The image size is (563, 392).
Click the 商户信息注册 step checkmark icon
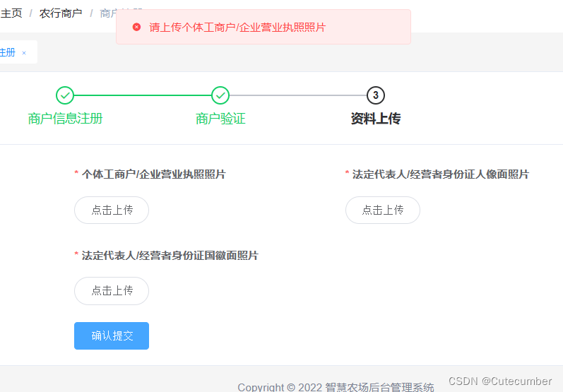tap(65, 95)
